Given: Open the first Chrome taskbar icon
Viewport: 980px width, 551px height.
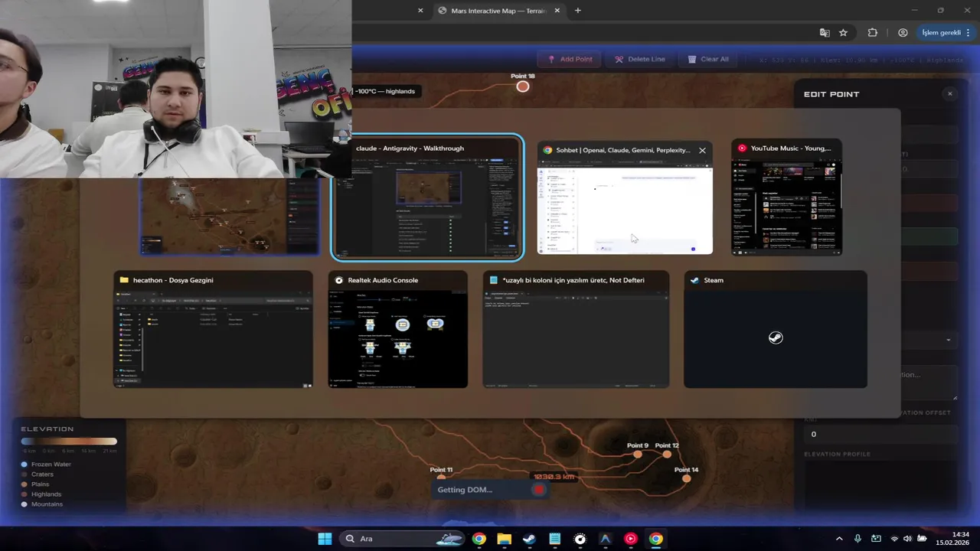Looking at the screenshot, I should coord(479,539).
